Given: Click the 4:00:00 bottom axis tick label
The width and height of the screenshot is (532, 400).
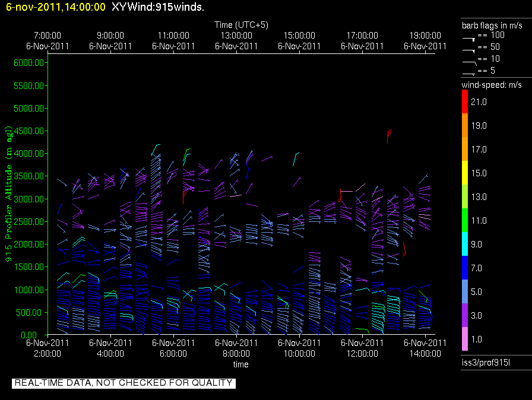Looking at the screenshot, I should pos(110,354).
